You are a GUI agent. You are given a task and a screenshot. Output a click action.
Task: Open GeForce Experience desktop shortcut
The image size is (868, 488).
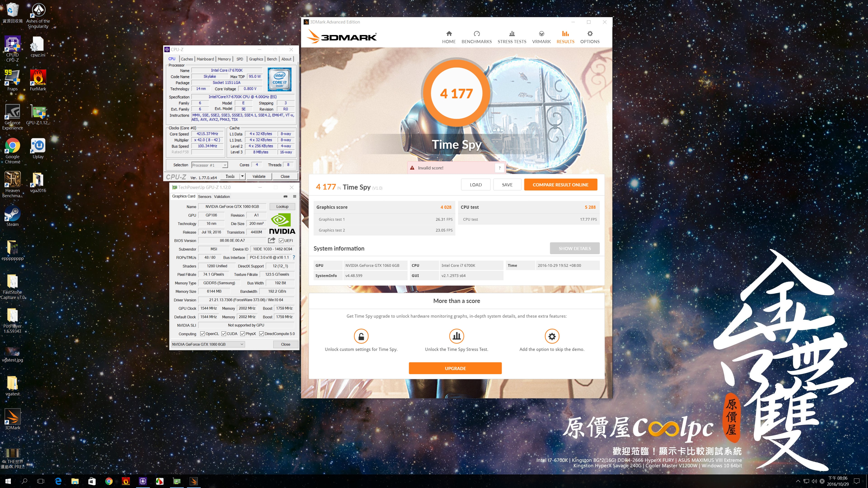[x=12, y=117]
